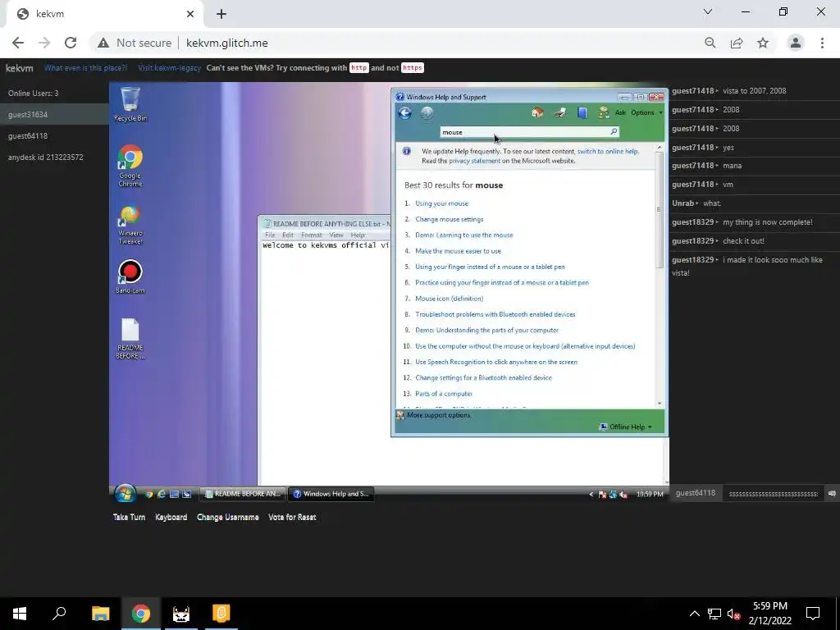
Task: Open the on-screen Keyboard button
Action: pos(171,517)
